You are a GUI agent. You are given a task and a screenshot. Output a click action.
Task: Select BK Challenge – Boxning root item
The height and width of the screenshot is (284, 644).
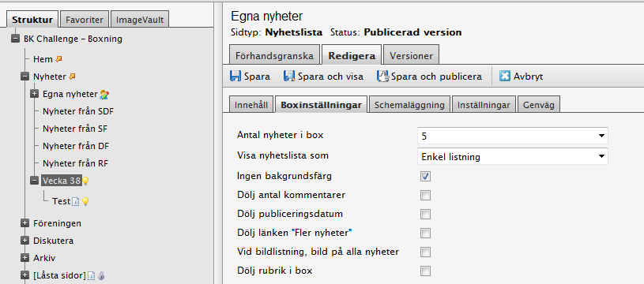[73, 39]
